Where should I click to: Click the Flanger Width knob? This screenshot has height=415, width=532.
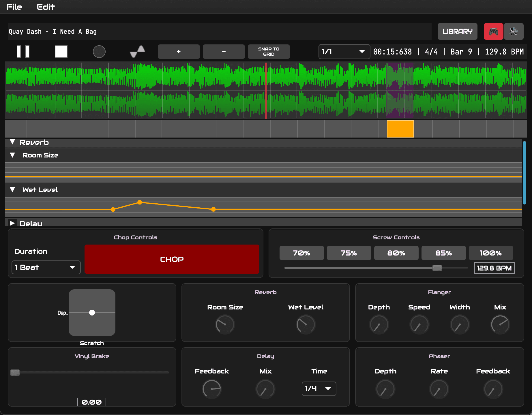460,325
